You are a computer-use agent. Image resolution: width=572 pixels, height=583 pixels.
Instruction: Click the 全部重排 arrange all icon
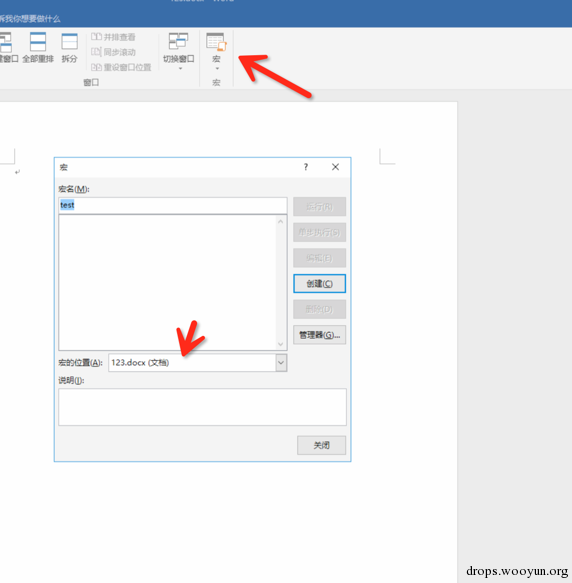pyautogui.click(x=38, y=41)
